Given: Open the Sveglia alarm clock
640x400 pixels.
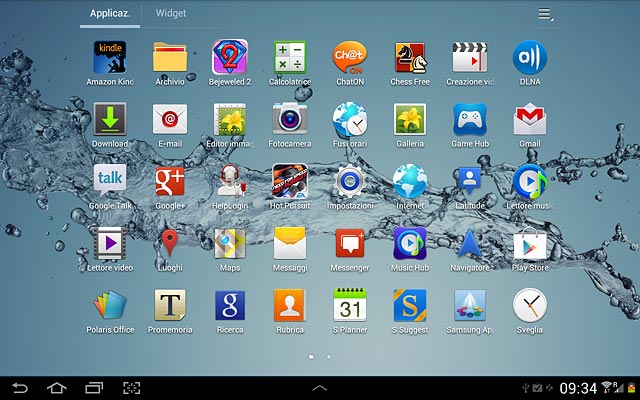Looking at the screenshot, I should (x=530, y=311).
